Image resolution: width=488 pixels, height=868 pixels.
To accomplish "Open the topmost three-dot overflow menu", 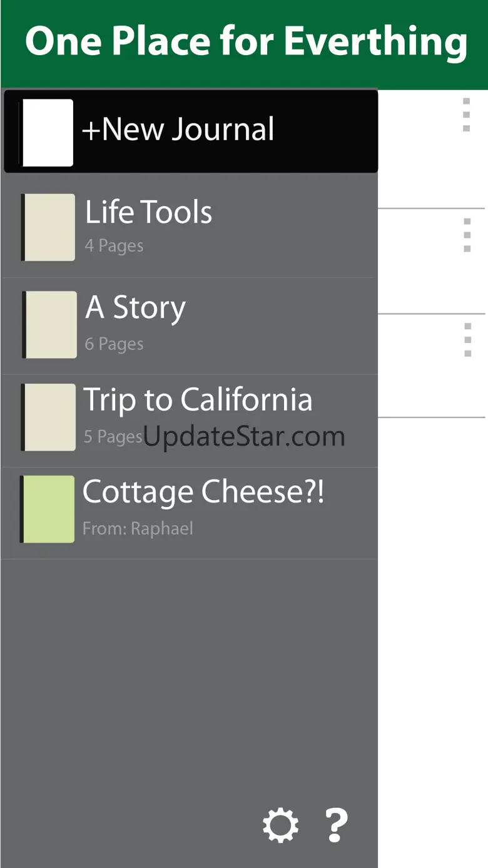I will [x=466, y=115].
